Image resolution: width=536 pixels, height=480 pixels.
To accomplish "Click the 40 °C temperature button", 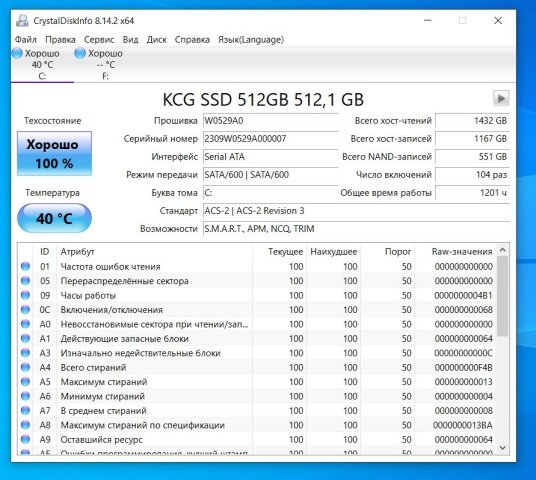I will pos(54,218).
